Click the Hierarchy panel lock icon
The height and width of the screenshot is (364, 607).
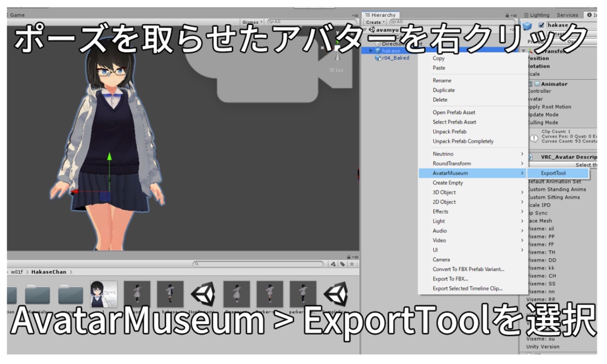pos(507,15)
